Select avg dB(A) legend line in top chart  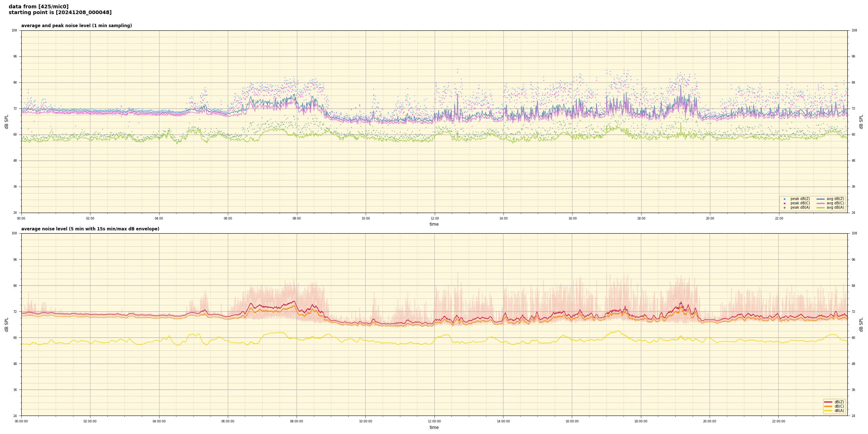click(x=821, y=208)
